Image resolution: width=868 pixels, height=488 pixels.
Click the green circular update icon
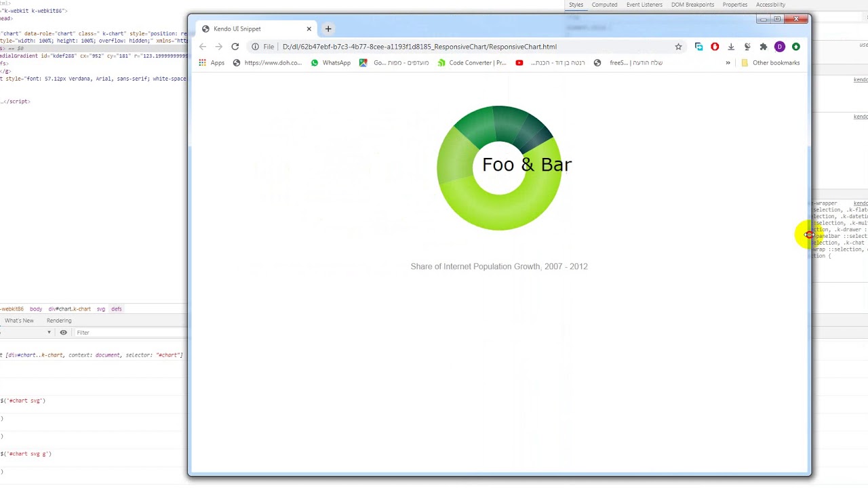pyautogui.click(x=796, y=47)
